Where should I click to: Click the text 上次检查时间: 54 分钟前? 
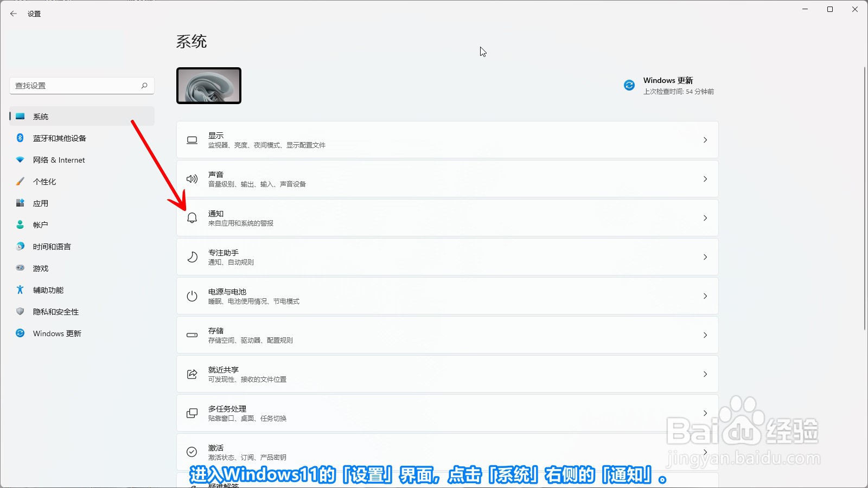pos(679,92)
